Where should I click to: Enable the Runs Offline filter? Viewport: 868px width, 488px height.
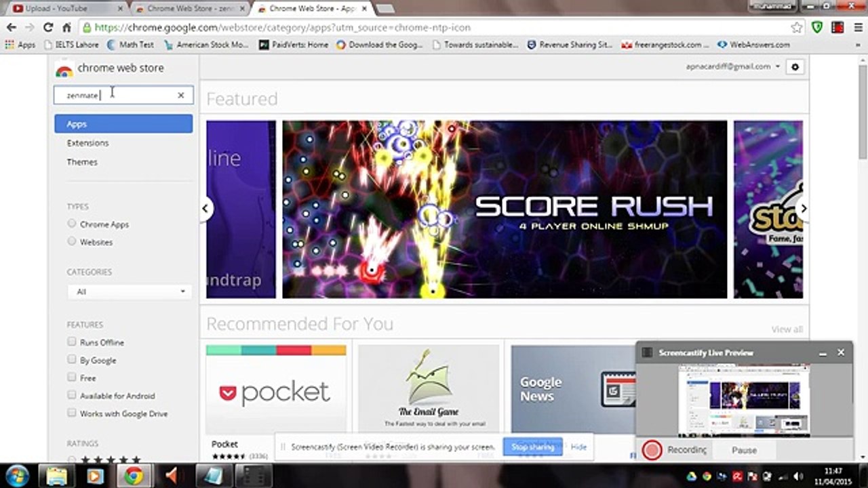click(72, 342)
